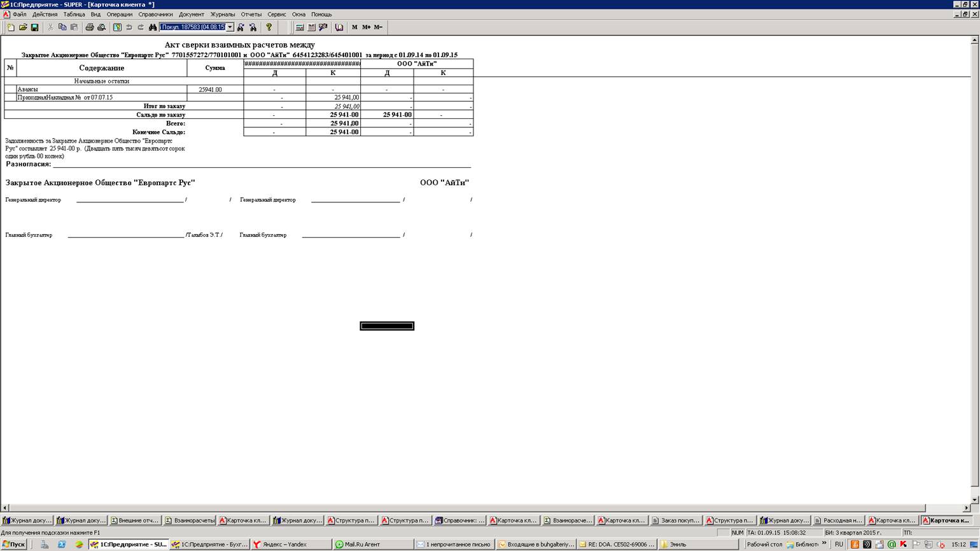This screenshot has width=980, height=551.
Task: Switch to the Расходная н... window tab
Action: point(837,520)
